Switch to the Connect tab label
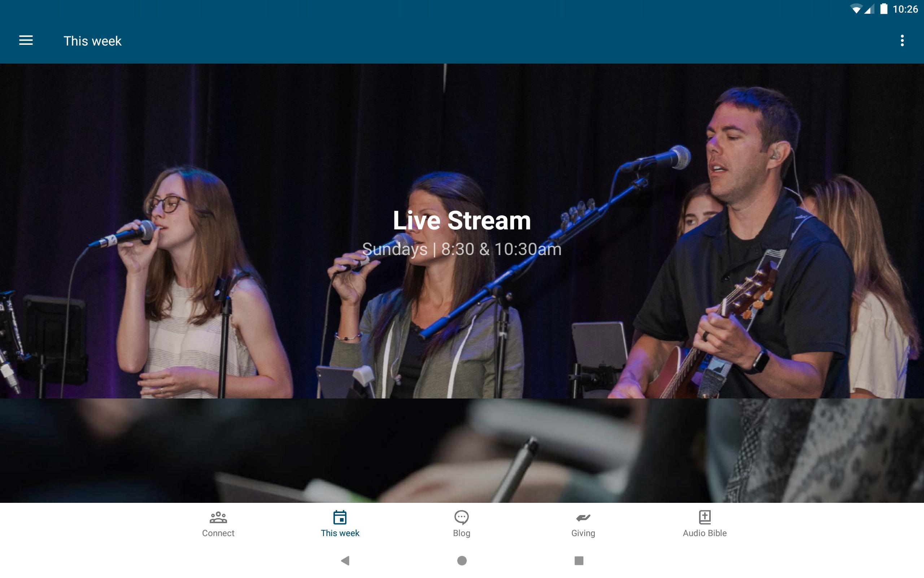Image resolution: width=924 pixels, height=578 pixels. pos(218,533)
